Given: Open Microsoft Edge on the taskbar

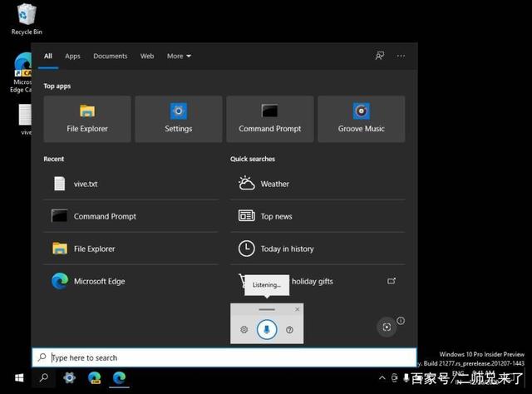Looking at the screenshot, I should point(120,377).
